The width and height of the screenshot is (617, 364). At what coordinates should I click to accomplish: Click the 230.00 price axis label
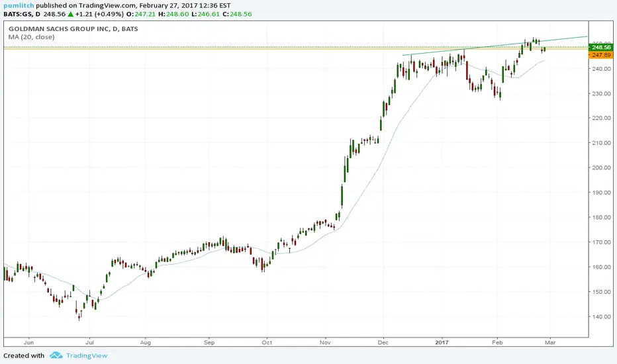601,94
